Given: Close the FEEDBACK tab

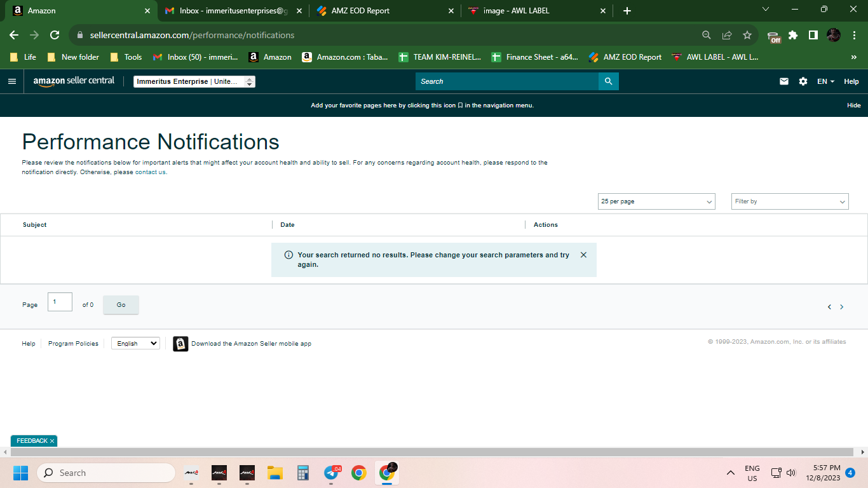Looking at the screenshot, I should pos(52,441).
